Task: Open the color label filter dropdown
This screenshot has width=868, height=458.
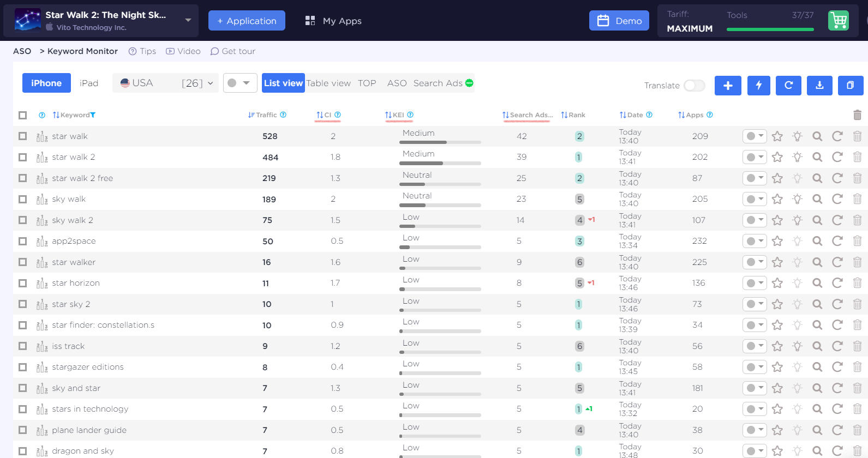Action: [x=240, y=83]
